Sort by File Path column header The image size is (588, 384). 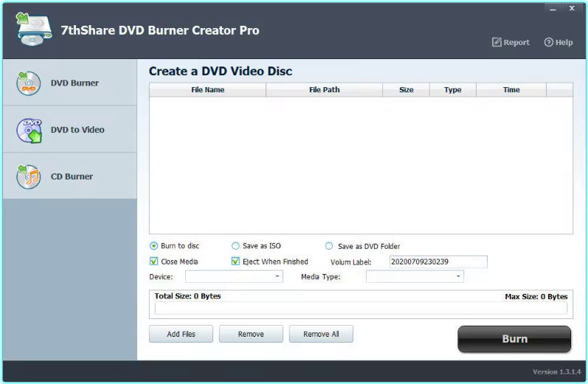pyautogui.click(x=325, y=89)
